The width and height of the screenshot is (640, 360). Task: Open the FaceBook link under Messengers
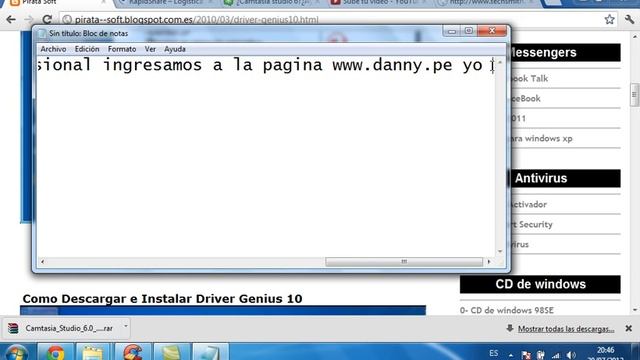point(527,99)
